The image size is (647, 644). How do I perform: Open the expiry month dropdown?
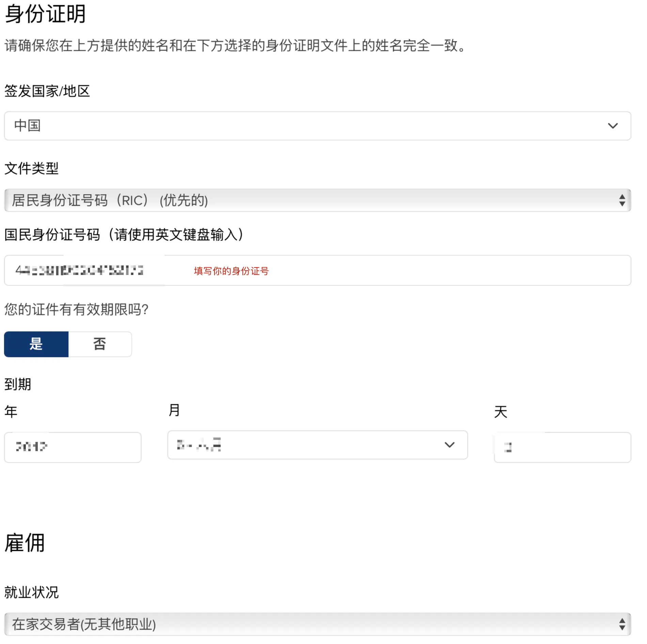click(306, 445)
